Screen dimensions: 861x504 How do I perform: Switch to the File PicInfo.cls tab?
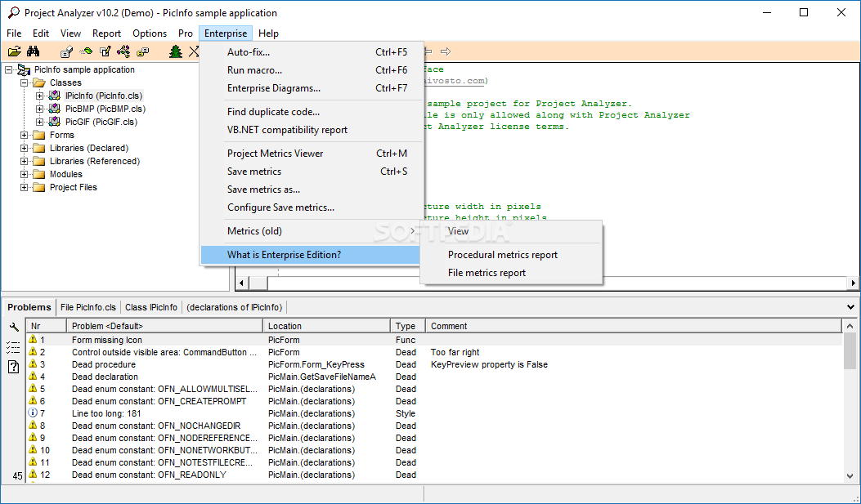[88, 308]
